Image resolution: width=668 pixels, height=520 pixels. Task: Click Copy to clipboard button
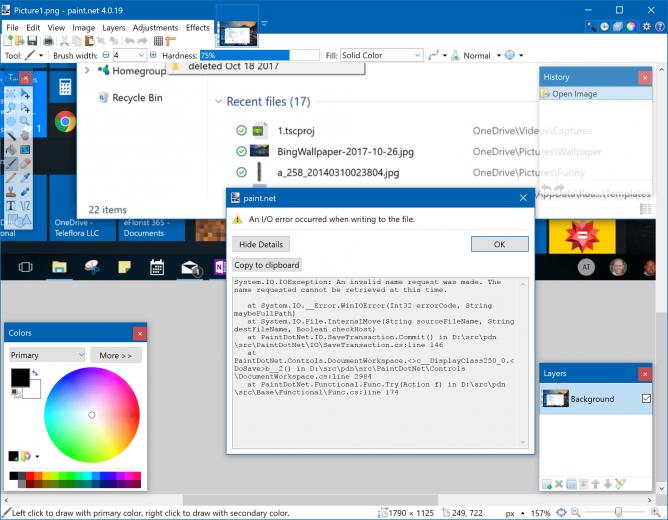click(x=267, y=265)
